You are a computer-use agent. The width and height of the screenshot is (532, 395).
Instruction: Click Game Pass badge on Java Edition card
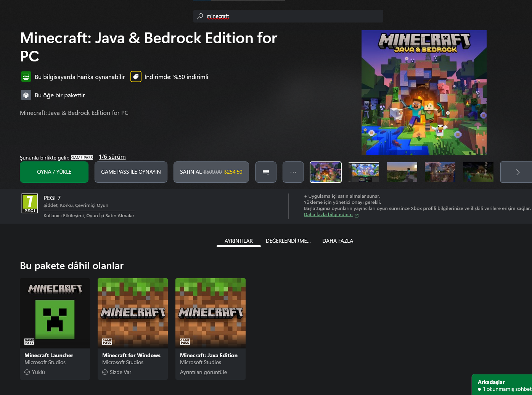185,342
